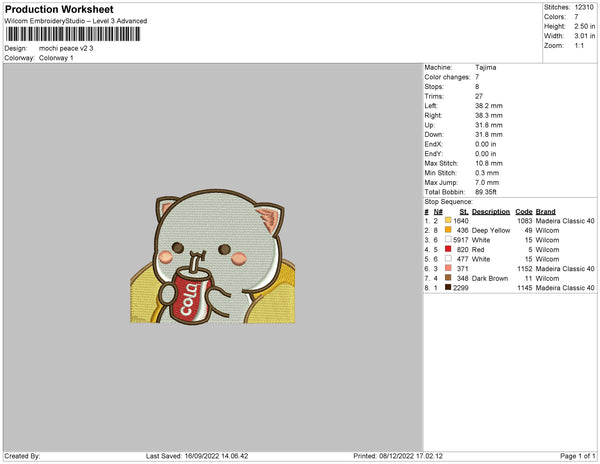
Task: Select the Trims value 27
Action: (x=479, y=96)
